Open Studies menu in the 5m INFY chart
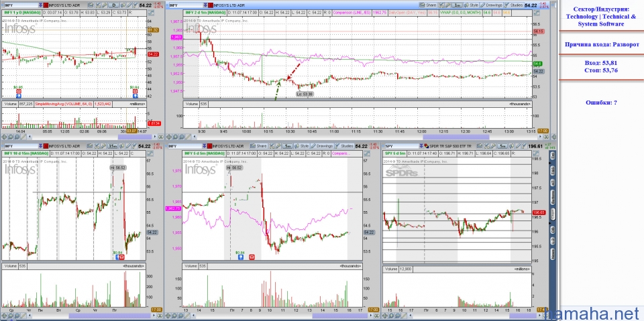 345,145
